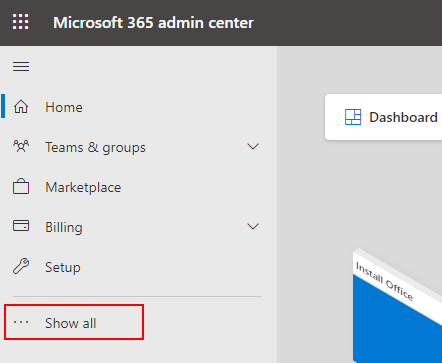Expand the Billing chevron

[253, 226]
